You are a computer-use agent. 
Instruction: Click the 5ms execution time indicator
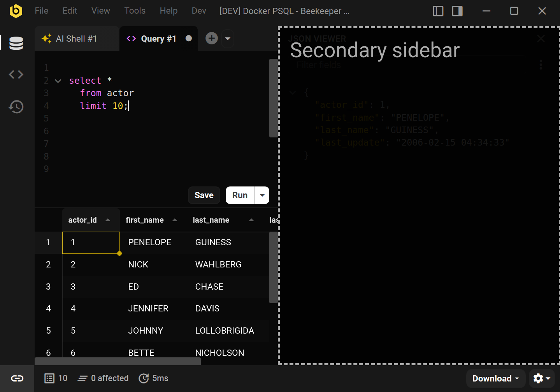point(154,378)
